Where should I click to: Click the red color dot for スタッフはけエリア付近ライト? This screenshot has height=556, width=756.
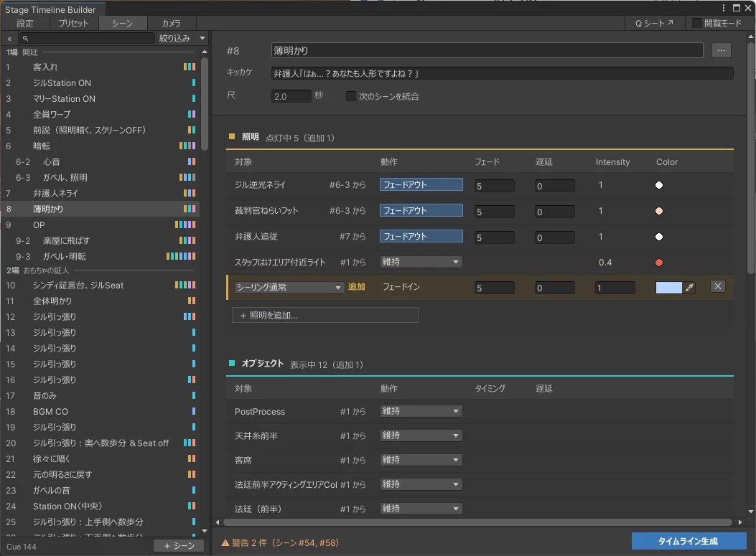[658, 263]
